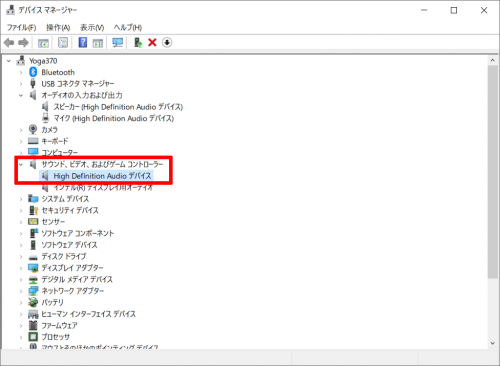Select マイク (High Definition Audio デバイス)
500x366 pixels.
pyautogui.click(x=113, y=118)
